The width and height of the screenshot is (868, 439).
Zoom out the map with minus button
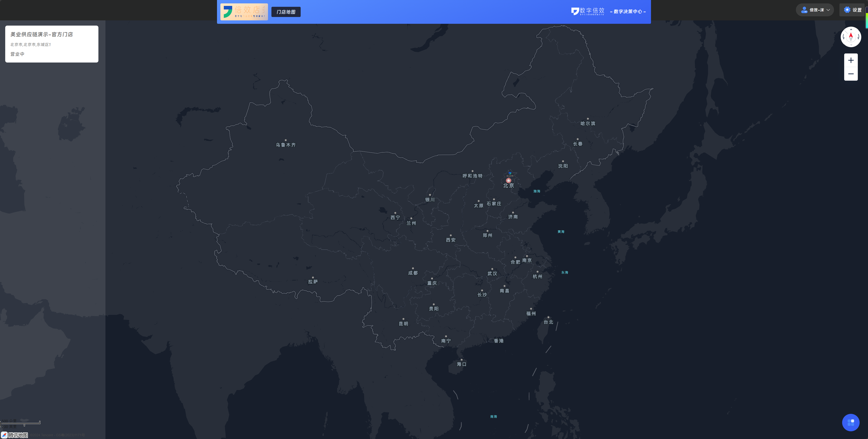[x=851, y=74]
